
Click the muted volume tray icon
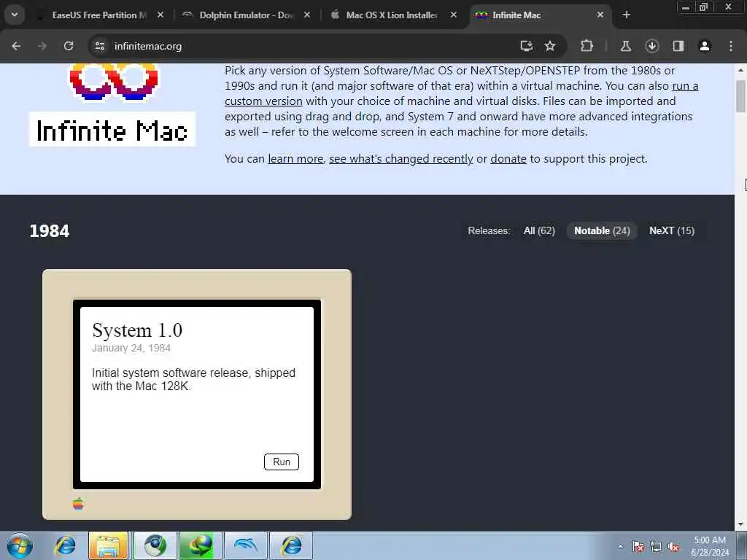pos(673,547)
